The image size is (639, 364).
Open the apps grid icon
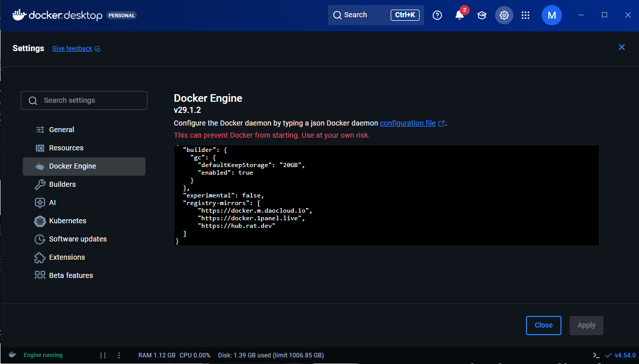coord(525,15)
